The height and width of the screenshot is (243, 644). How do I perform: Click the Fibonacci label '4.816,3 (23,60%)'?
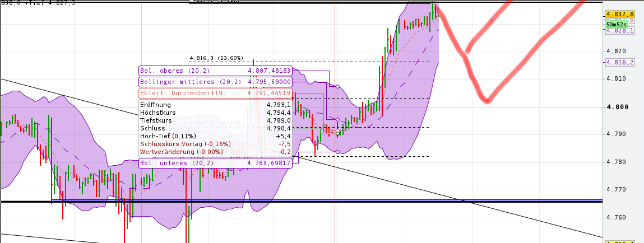tap(216, 58)
